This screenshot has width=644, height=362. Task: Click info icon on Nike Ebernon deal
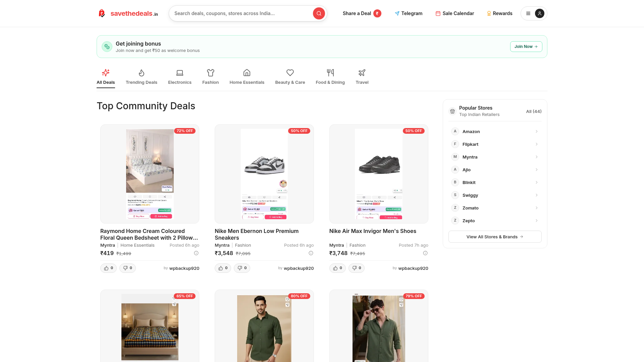click(x=311, y=253)
